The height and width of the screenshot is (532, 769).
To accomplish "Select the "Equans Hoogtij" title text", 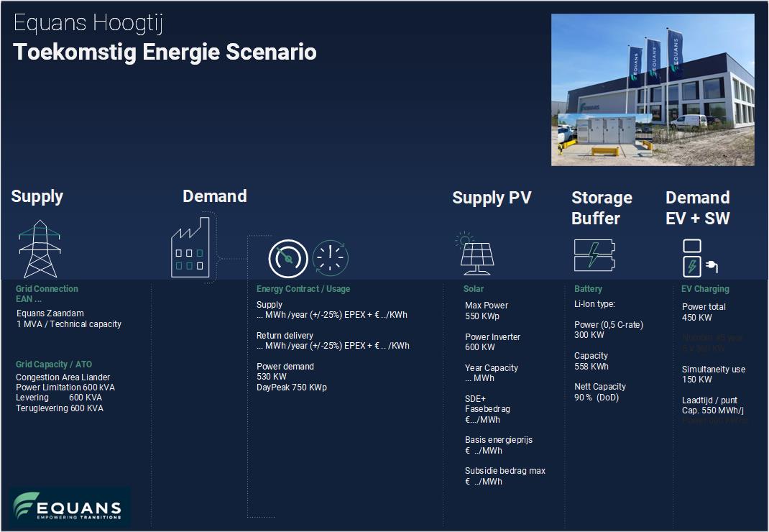I will (x=88, y=23).
